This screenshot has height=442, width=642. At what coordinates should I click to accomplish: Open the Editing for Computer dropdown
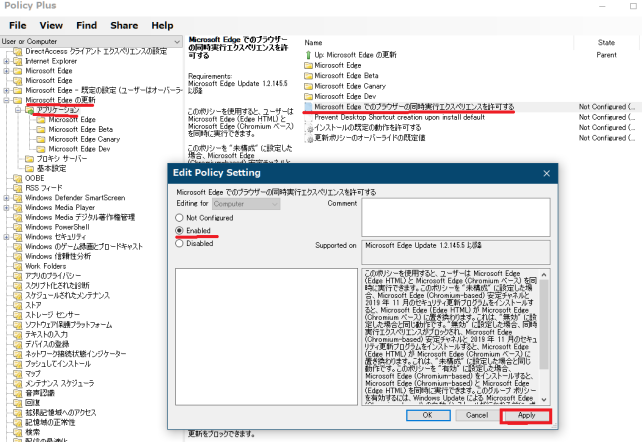pyautogui.click(x=246, y=204)
